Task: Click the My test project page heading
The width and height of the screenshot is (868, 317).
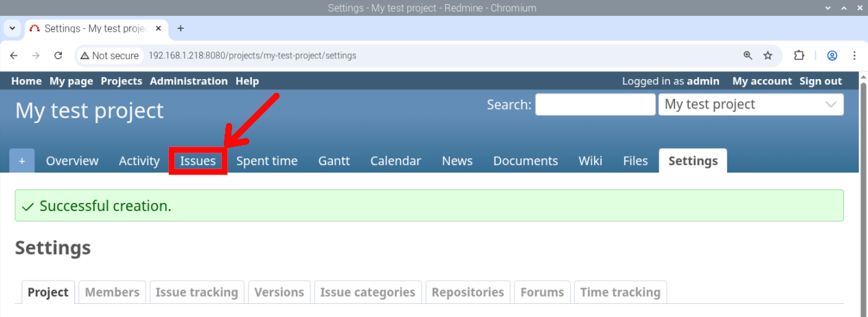Action: click(89, 111)
